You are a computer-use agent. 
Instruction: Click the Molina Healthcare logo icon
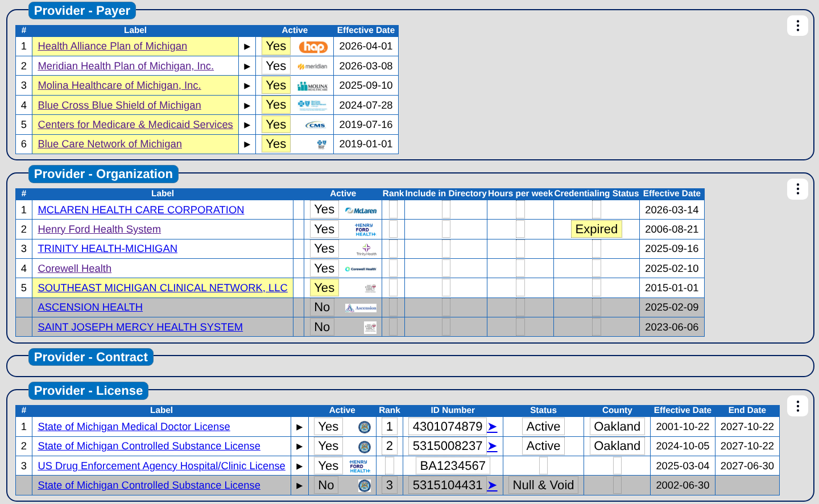313,86
